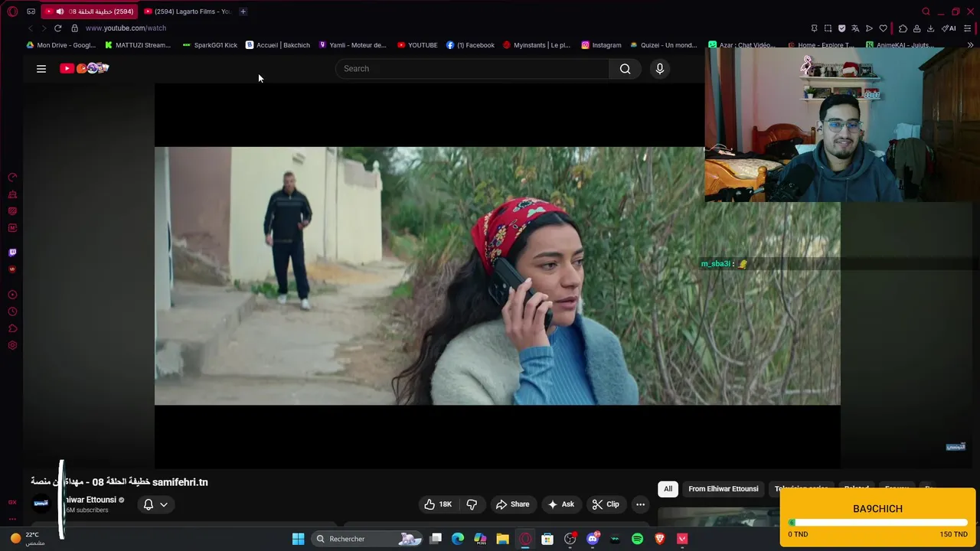Open Easy Setup menu lines icon

pyautogui.click(x=968, y=28)
